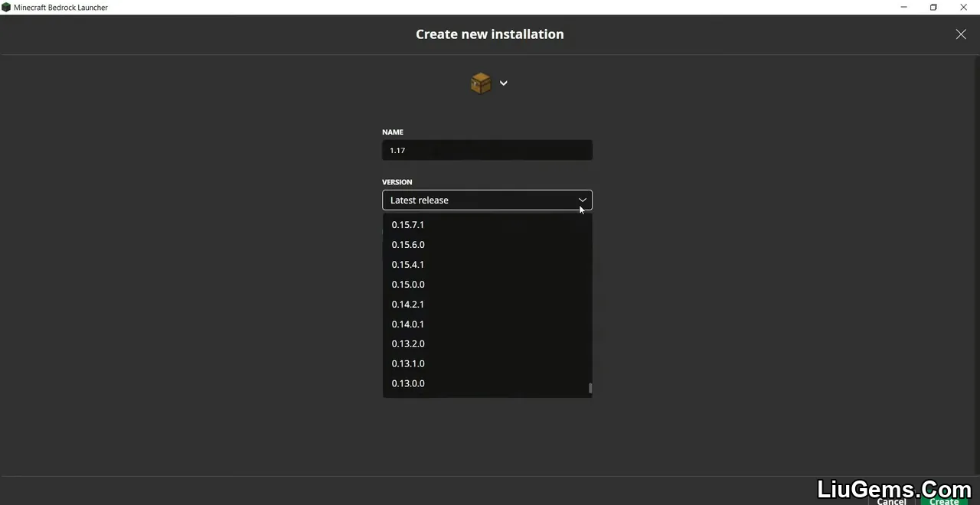Screen dimensions: 980x505
Task: Select version 0.15.4.1
Action: point(487,264)
